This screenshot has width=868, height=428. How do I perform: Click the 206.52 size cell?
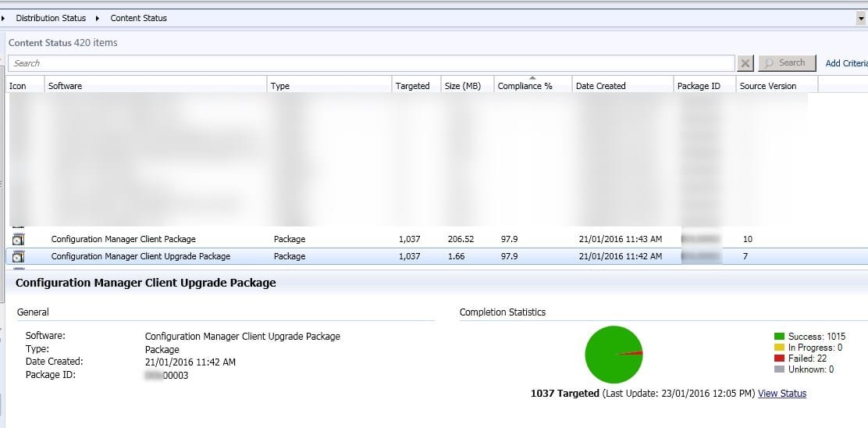point(461,239)
